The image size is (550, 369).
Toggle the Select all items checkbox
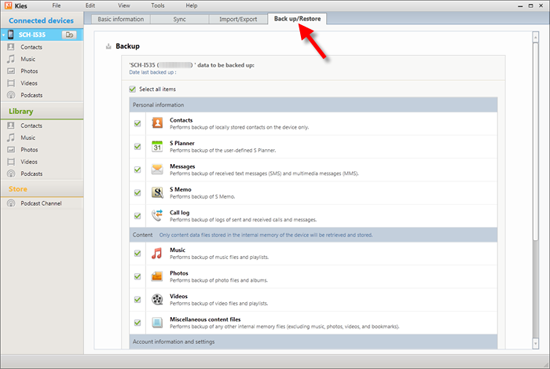pos(132,89)
